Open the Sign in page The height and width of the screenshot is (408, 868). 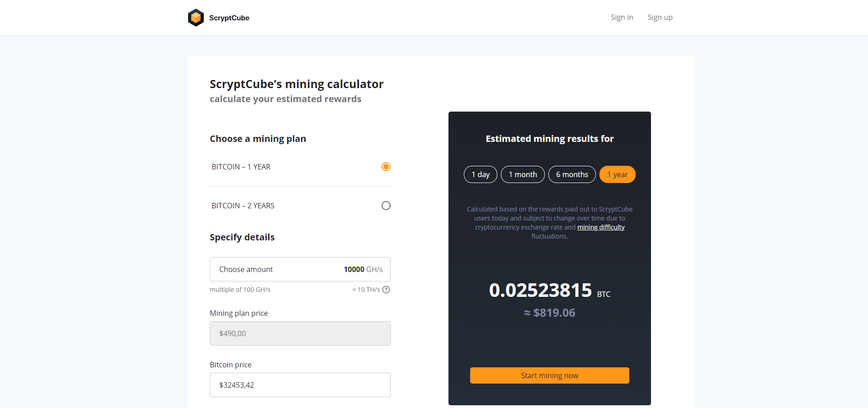[622, 17]
